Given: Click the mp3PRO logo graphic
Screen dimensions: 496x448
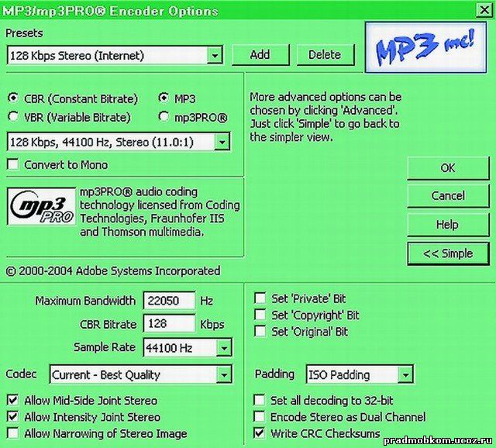Looking at the screenshot, I should pyautogui.click(x=41, y=206).
